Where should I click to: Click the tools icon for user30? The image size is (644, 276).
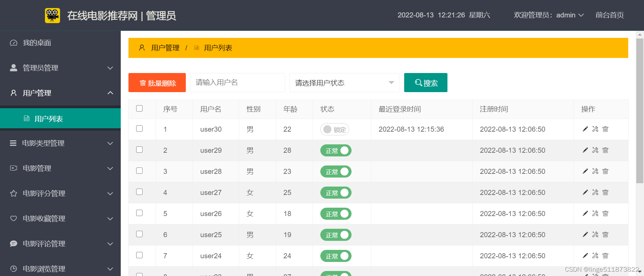coord(595,129)
